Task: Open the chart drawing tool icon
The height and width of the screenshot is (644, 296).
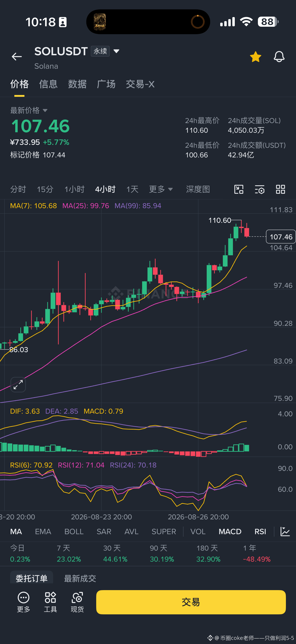Action: (x=239, y=189)
